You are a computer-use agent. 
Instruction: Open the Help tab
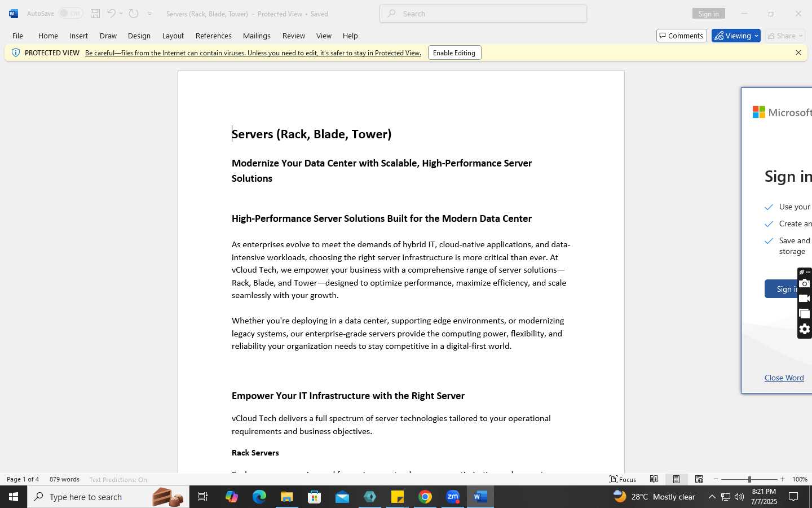point(350,36)
